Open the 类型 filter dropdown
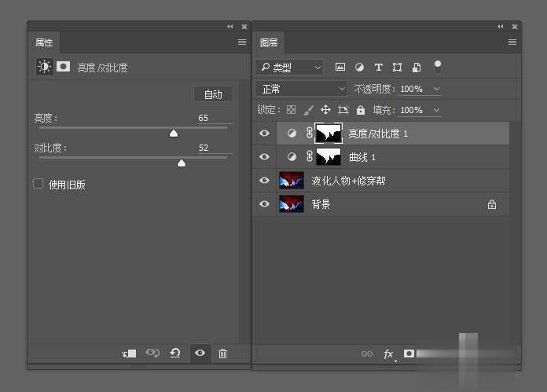Image resolution: width=547 pixels, height=392 pixels. coord(289,67)
